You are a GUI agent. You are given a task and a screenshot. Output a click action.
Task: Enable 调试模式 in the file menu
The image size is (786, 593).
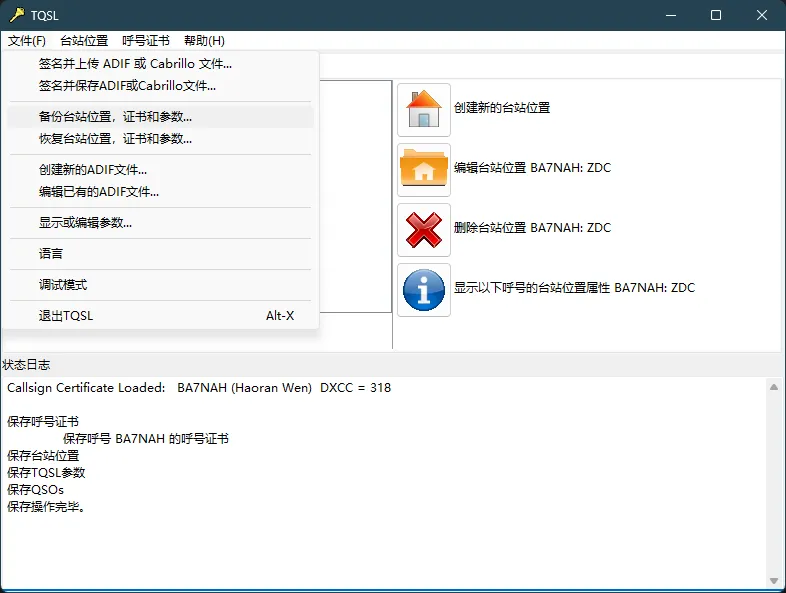63,285
